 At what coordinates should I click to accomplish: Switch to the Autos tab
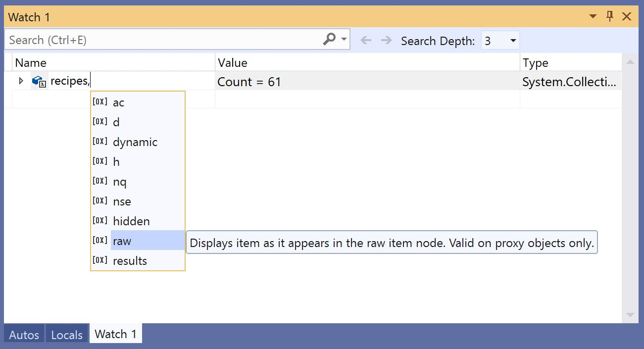click(23, 335)
